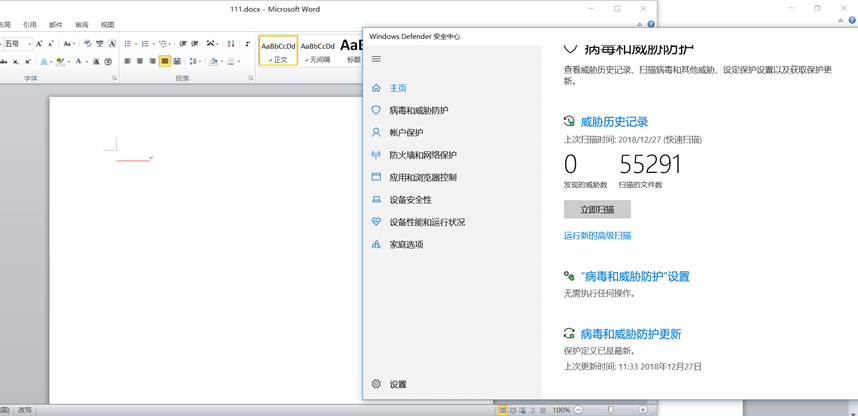The height and width of the screenshot is (416, 858).
Task: Open 帐户保护 in the sidebar
Action: click(406, 132)
